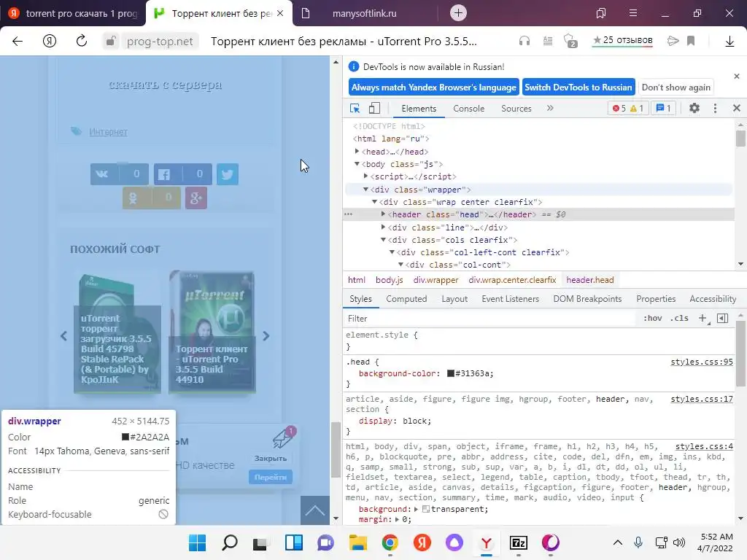The height and width of the screenshot is (560, 747).
Task: Open browser downloads arrow
Action: (x=729, y=41)
